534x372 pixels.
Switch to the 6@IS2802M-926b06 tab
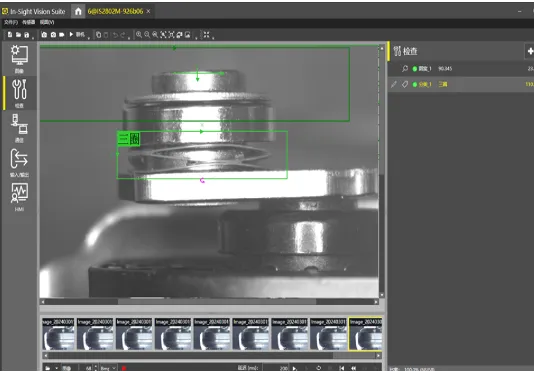115,11
